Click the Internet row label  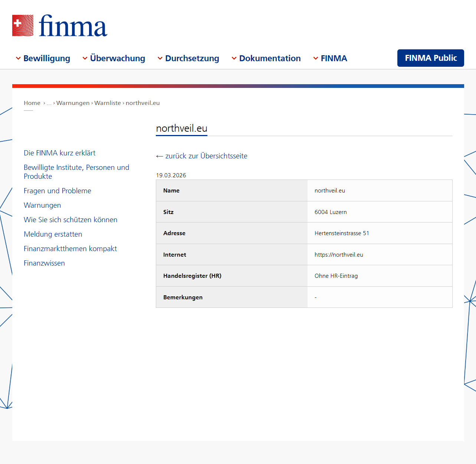tap(175, 255)
